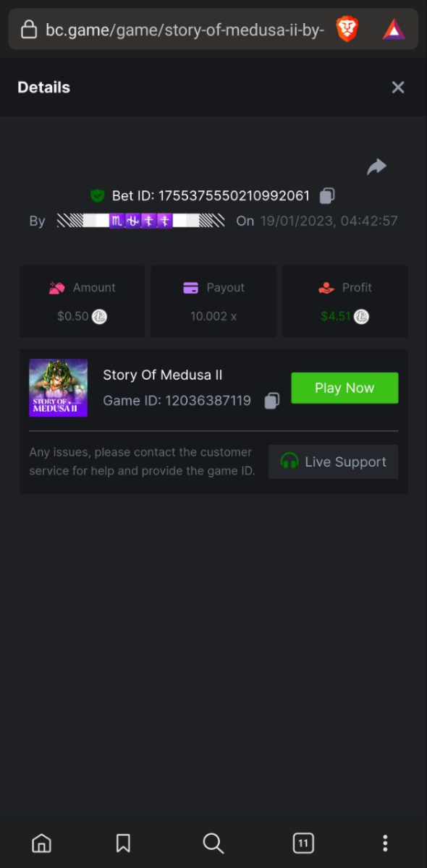Open the bettor's masked username

[x=140, y=221]
